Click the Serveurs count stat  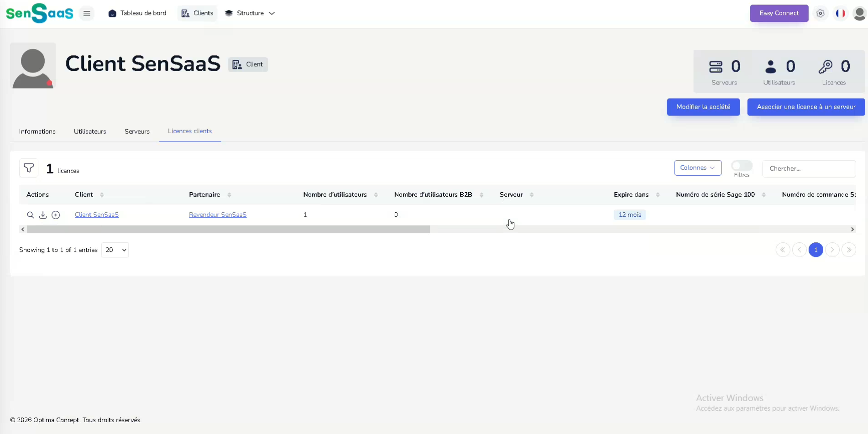(x=724, y=72)
